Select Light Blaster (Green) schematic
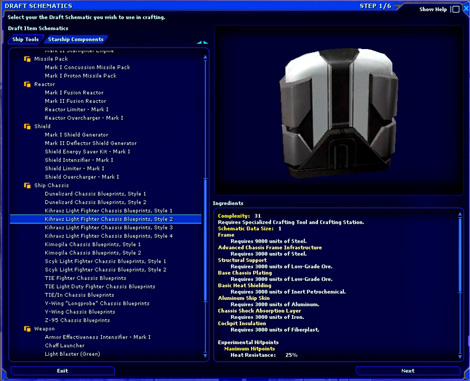Viewport: 470px width, 381px height. point(72,354)
